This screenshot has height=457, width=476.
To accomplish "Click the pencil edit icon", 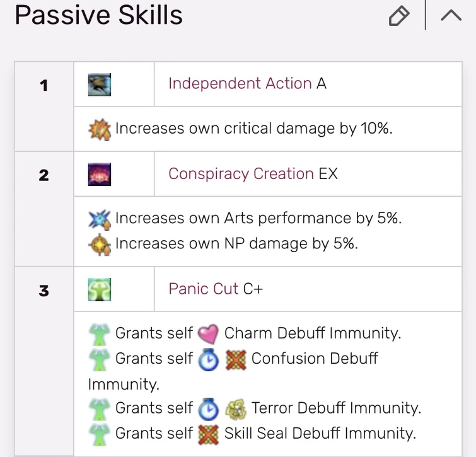I will pyautogui.click(x=399, y=16).
